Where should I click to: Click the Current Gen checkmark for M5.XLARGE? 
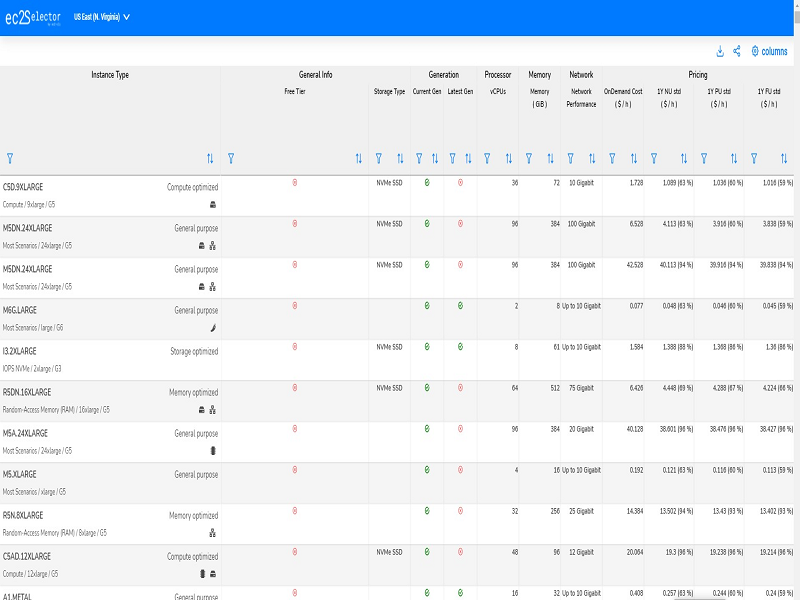click(x=427, y=470)
